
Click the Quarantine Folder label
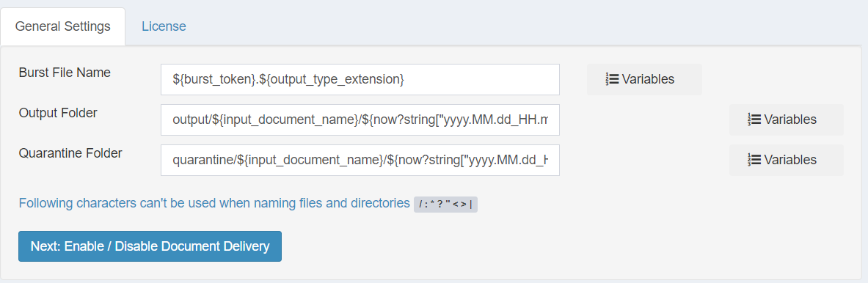(x=70, y=153)
